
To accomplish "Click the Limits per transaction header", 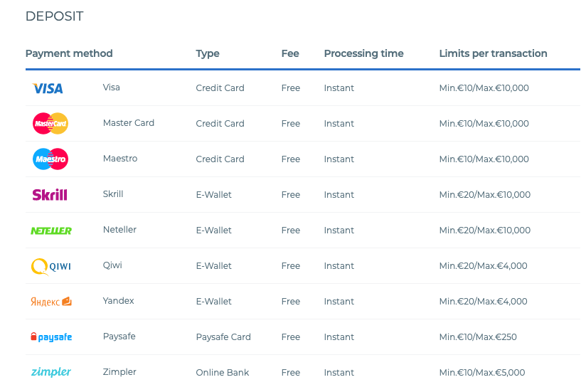I will [493, 53].
